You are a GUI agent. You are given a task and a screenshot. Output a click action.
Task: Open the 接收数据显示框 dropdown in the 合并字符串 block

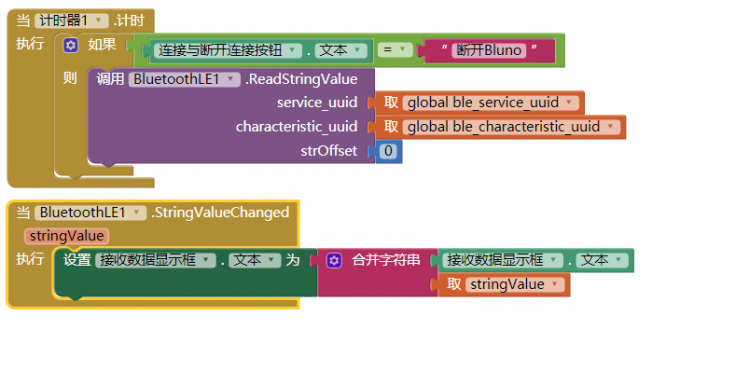503,260
